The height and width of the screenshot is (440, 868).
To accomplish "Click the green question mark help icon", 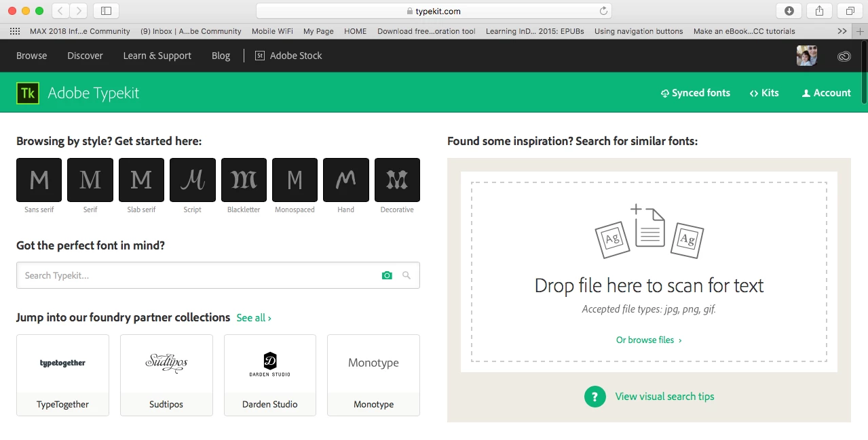I will 595,397.
